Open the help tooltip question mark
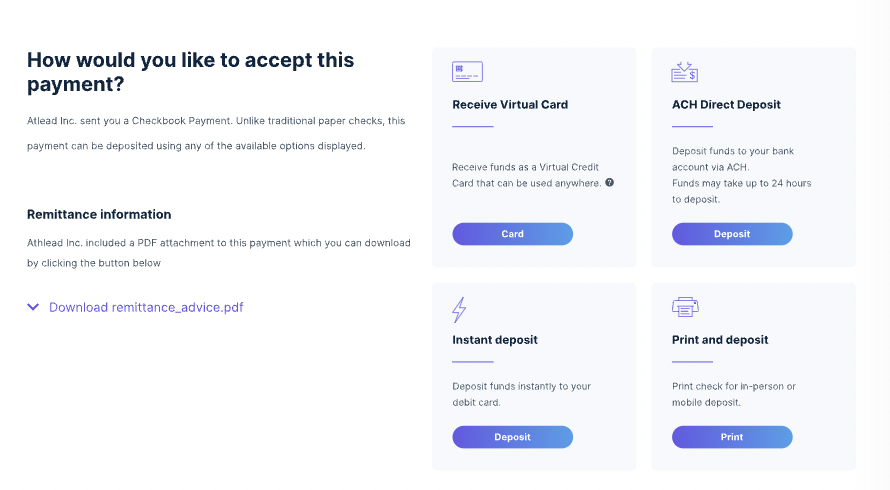Screen dimensions: 890x490 (x=610, y=182)
